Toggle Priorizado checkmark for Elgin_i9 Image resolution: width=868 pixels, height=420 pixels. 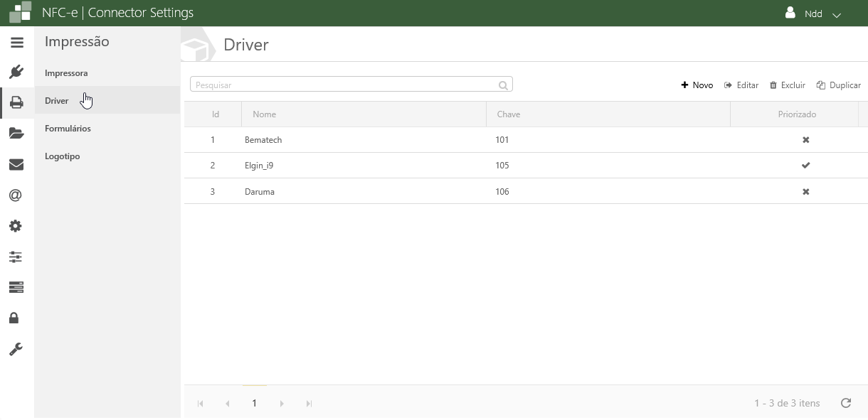pos(805,166)
